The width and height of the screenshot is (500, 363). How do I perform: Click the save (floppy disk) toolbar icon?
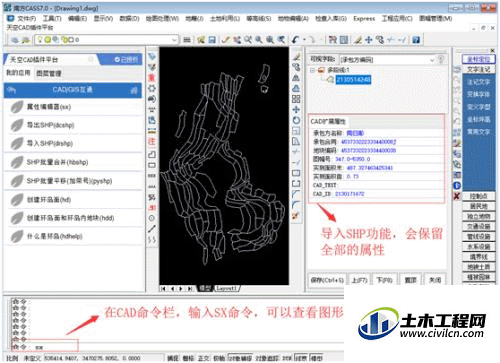212,40
